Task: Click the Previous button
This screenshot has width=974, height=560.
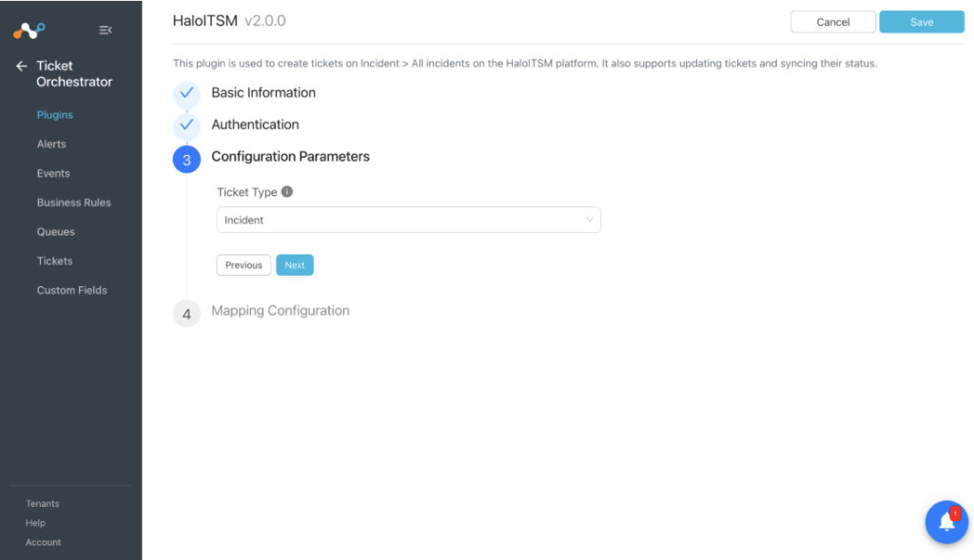Action: (x=243, y=265)
